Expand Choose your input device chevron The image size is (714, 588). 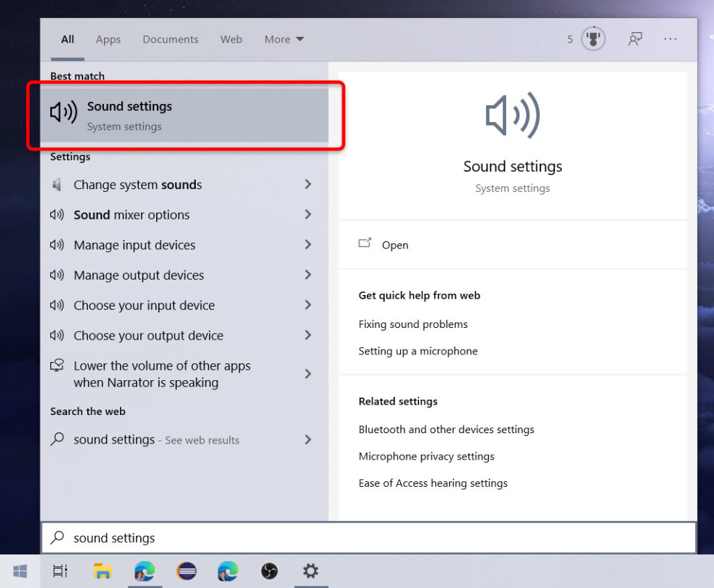(x=307, y=305)
